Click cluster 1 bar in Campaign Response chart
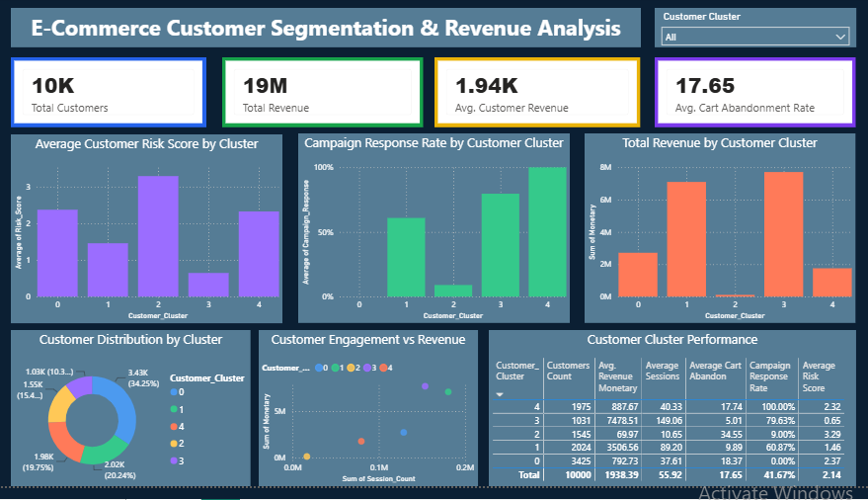The image size is (868, 500). coord(406,258)
